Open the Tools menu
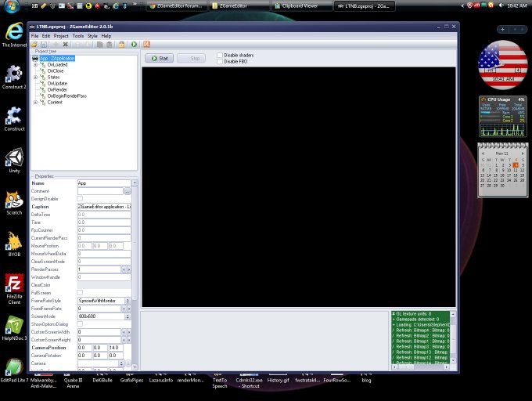The width and height of the screenshot is (532, 401). 78,36
